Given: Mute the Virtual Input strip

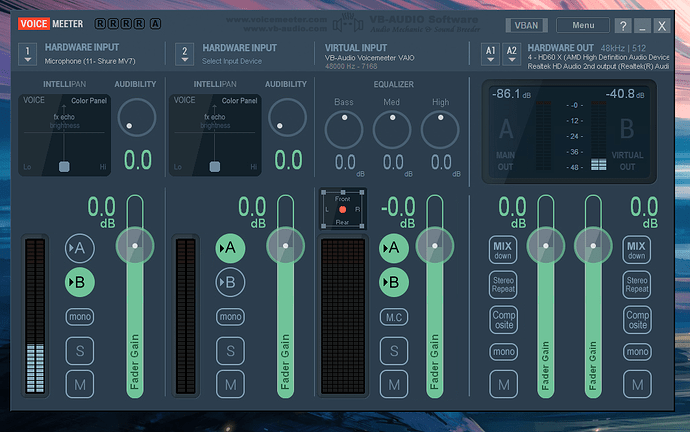Looking at the screenshot, I should click(x=393, y=384).
